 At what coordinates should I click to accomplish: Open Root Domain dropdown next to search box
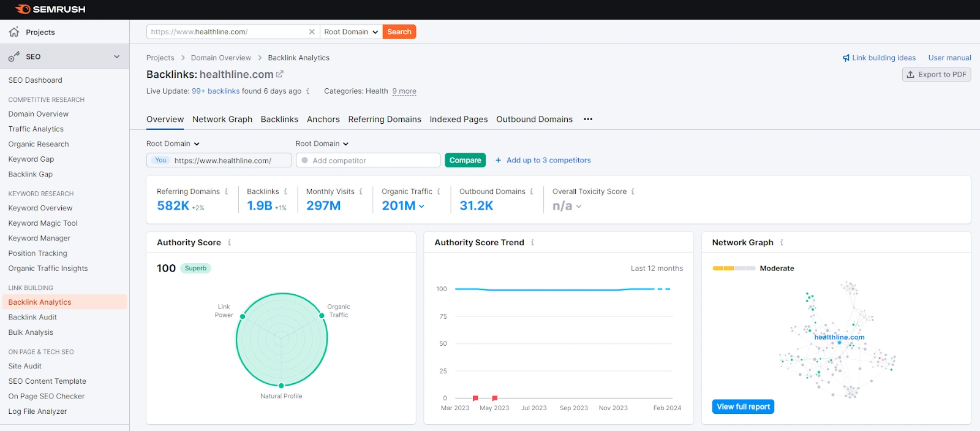pos(351,32)
